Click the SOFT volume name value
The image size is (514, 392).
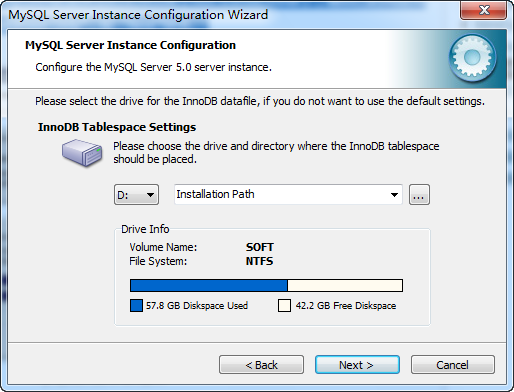click(260, 247)
